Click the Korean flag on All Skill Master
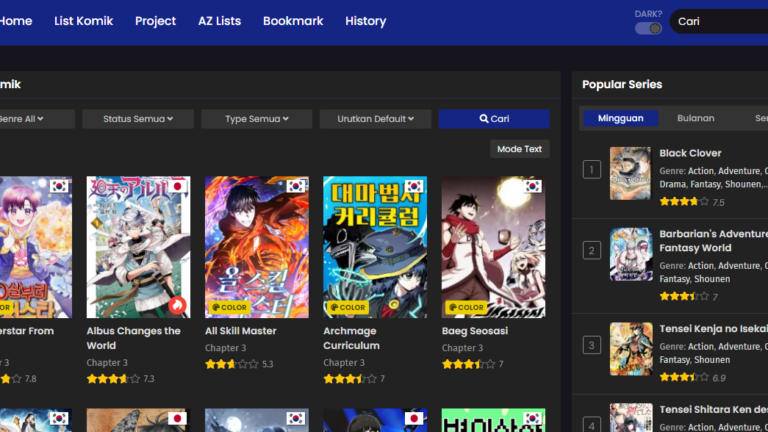The image size is (768, 432). pyautogui.click(x=296, y=186)
